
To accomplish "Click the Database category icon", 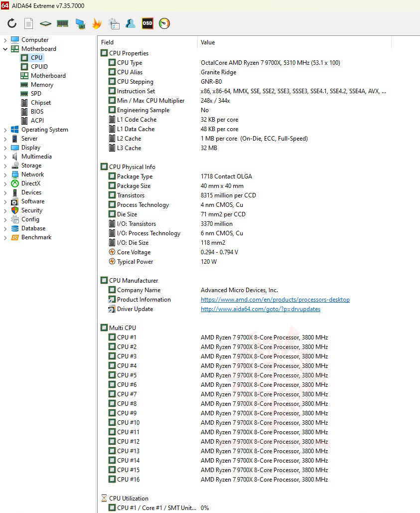I will tap(15, 228).
